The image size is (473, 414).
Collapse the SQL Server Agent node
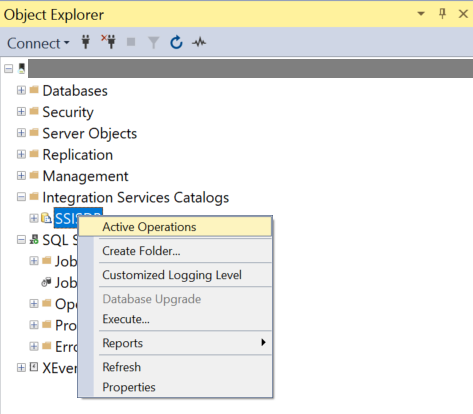(x=21, y=240)
